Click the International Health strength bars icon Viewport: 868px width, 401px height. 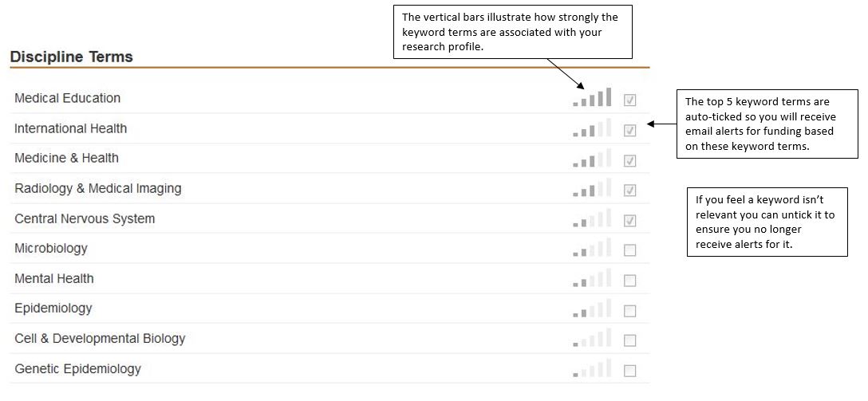592,128
